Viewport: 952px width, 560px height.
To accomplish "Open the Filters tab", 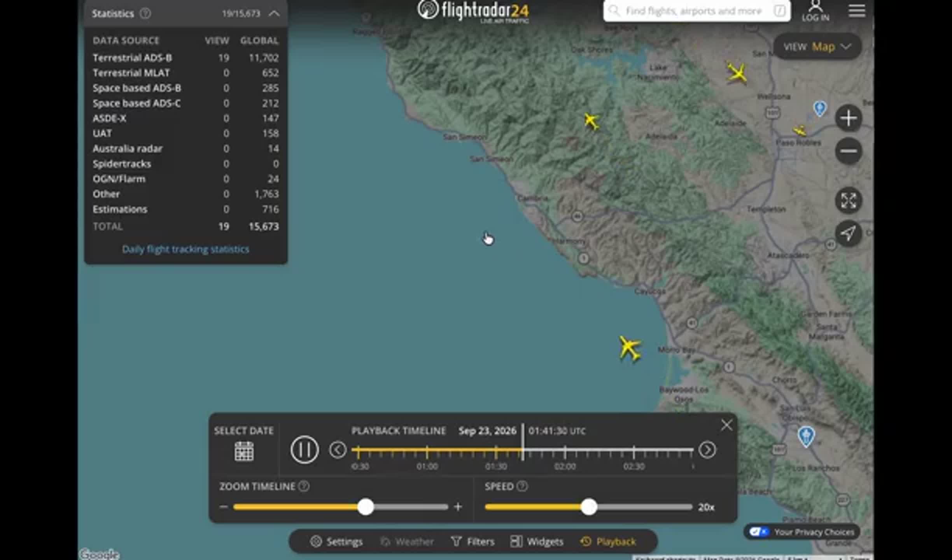I will 472,542.
